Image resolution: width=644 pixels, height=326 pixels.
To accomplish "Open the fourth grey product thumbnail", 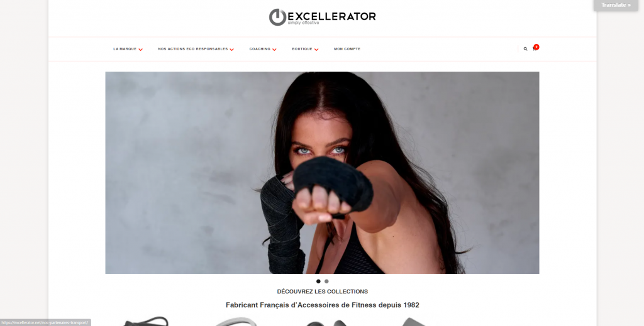I will [x=413, y=322].
